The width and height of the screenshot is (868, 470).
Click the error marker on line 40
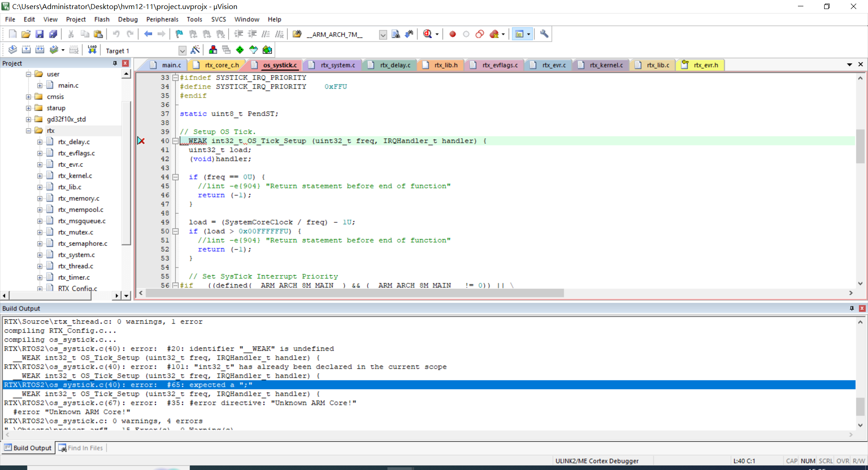141,141
